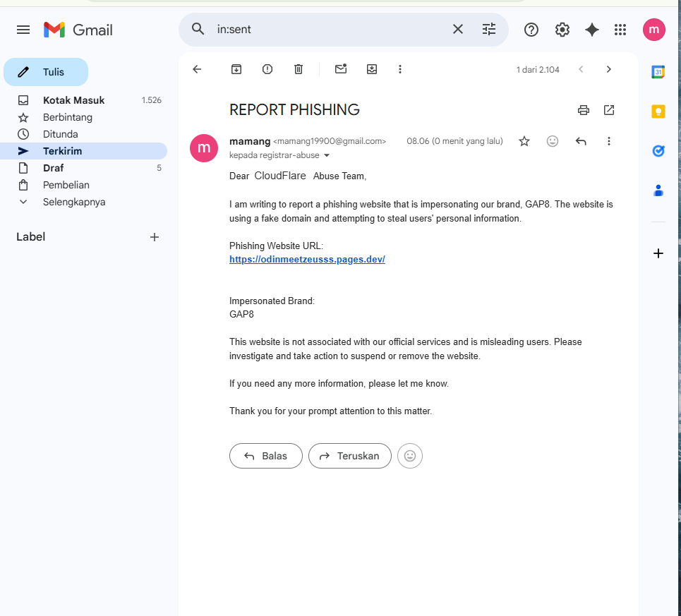The height and width of the screenshot is (616, 681).
Task: Open Draf folder
Action: 83,168
